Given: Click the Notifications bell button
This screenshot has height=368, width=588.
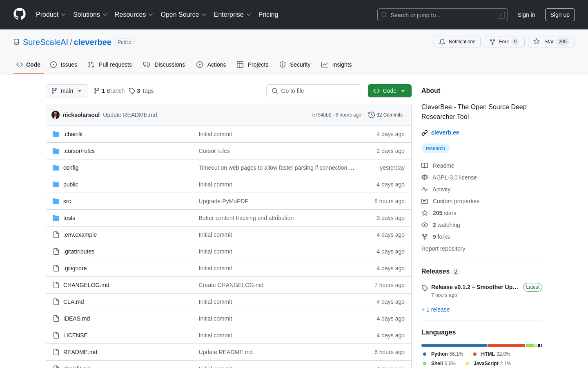Looking at the screenshot, I should coord(457,42).
